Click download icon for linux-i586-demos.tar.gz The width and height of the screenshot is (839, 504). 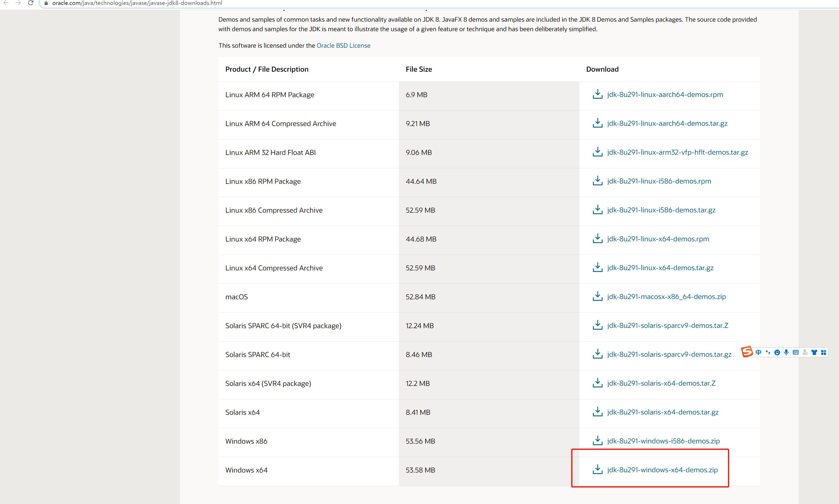pyautogui.click(x=597, y=210)
